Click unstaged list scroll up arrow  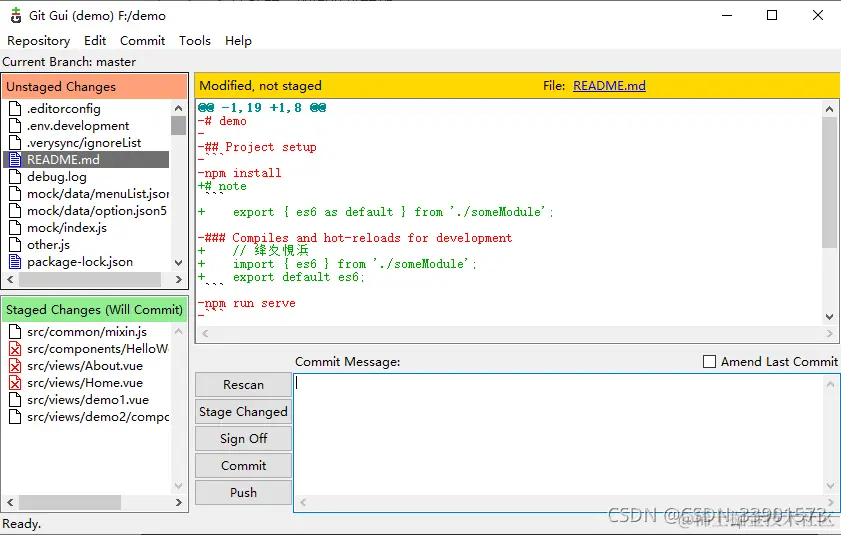(179, 108)
